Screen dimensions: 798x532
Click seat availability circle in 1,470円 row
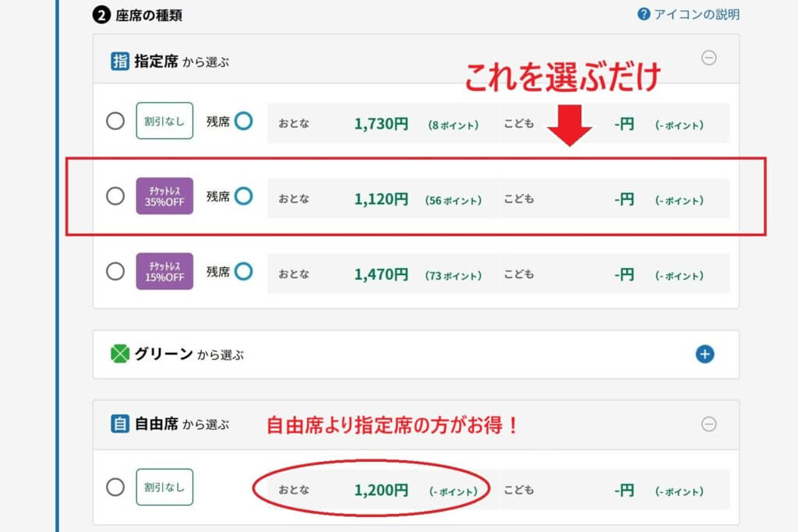(243, 271)
